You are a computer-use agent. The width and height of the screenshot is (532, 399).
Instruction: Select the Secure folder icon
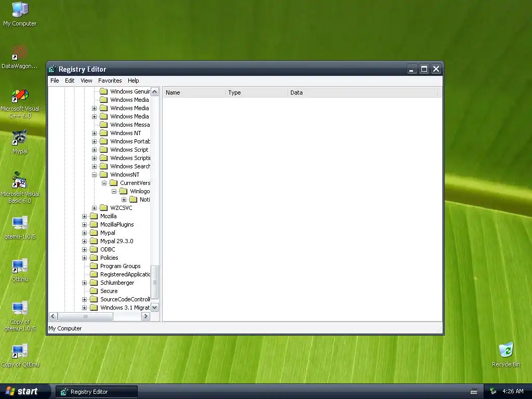pyautogui.click(x=94, y=291)
